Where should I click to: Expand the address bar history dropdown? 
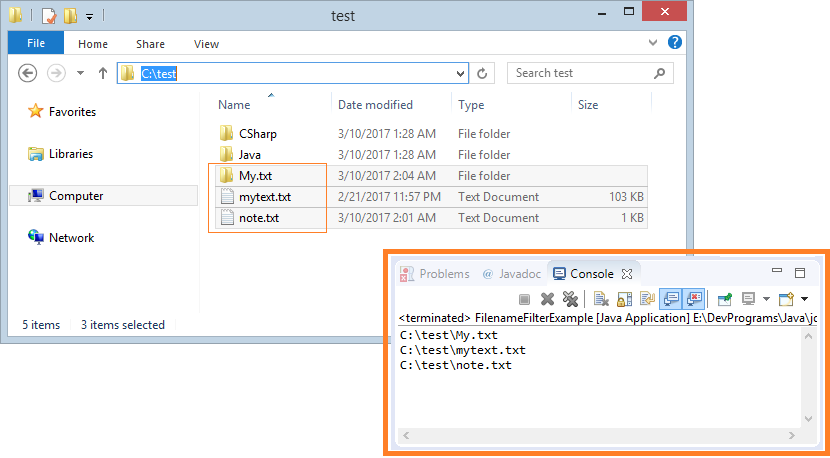tap(460, 73)
